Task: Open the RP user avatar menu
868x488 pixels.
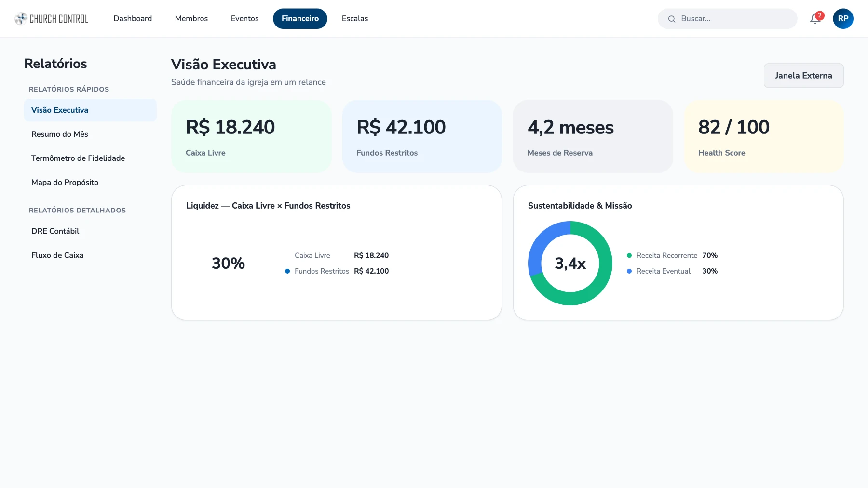Action: pos(843,19)
